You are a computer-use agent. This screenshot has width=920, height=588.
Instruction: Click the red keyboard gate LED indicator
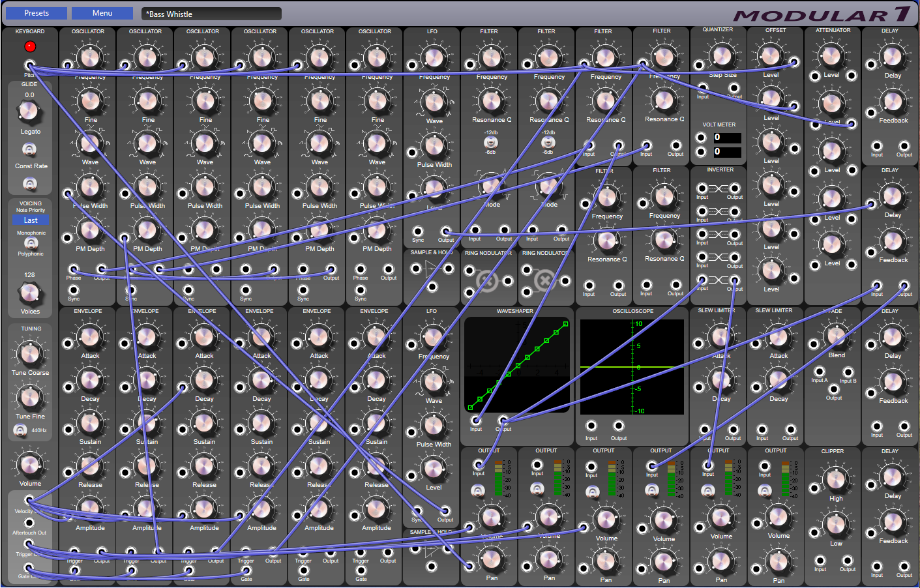pyautogui.click(x=30, y=46)
